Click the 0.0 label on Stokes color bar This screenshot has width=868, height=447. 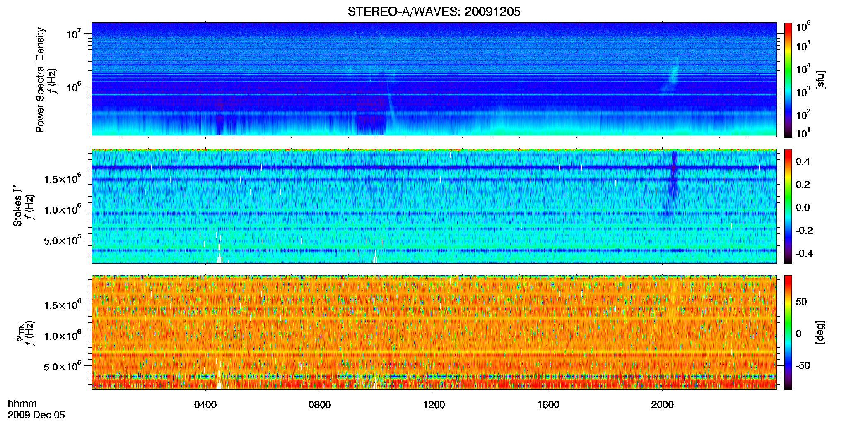[x=803, y=207]
